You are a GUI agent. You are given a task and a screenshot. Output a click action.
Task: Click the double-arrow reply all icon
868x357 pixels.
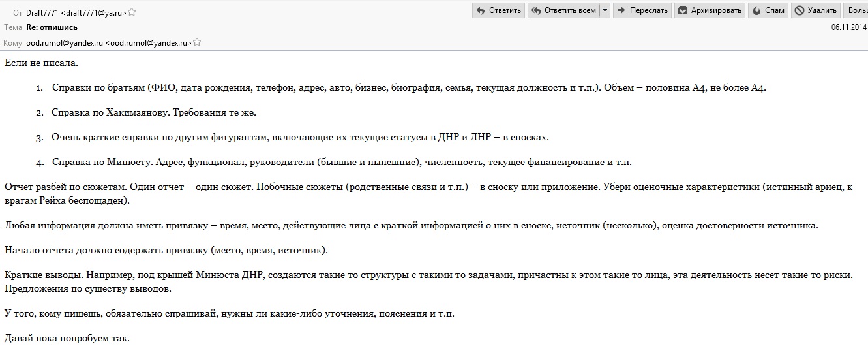tap(537, 10)
